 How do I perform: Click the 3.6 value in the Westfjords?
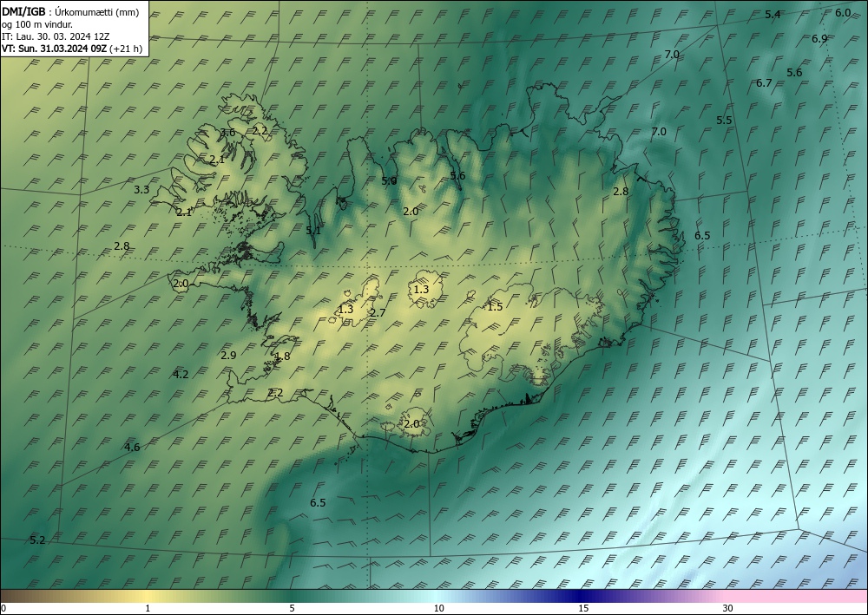(227, 132)
